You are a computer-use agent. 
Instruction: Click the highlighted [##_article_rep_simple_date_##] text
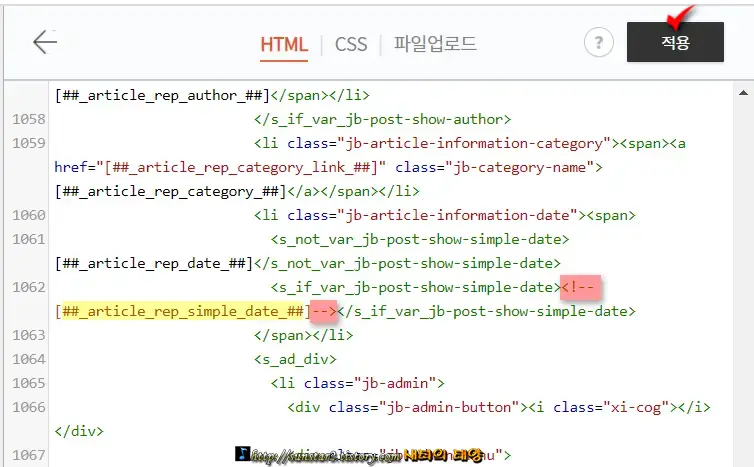coord(183,312)
